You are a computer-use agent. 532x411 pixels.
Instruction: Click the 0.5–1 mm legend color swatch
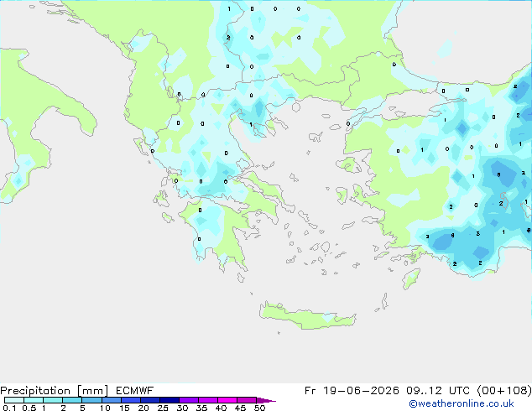(34, 400)
